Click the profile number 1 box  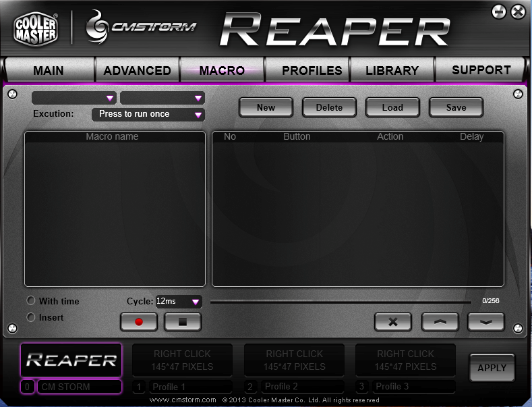point(139,387)
